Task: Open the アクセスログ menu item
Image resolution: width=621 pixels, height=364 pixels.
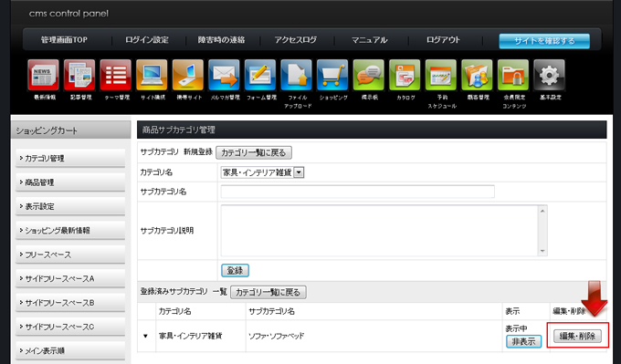Action: [x=296, y=40]
